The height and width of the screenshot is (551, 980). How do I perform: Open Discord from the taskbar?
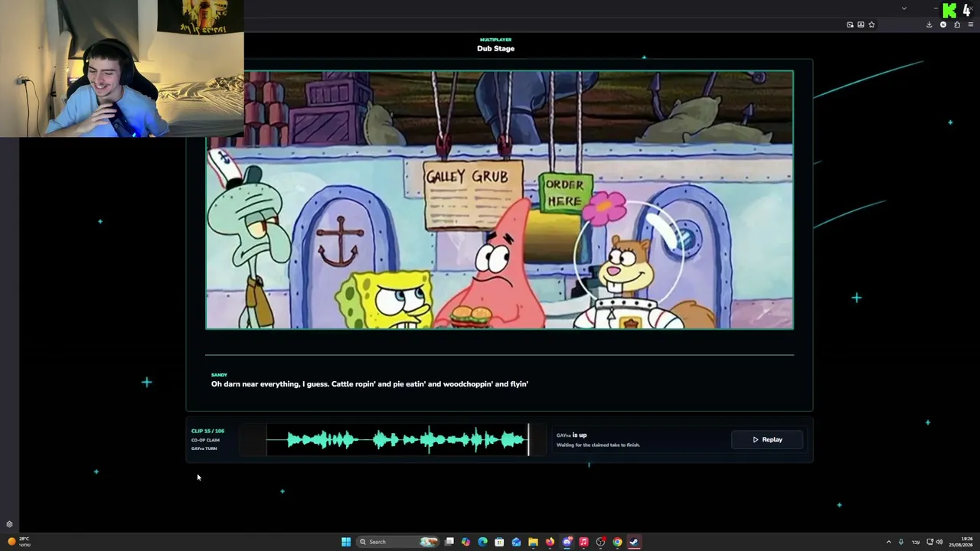[x=567, y=542]
